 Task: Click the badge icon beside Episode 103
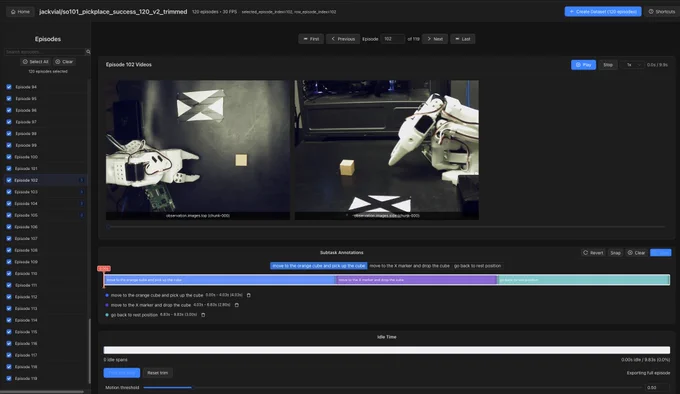(x=82, y=192)
